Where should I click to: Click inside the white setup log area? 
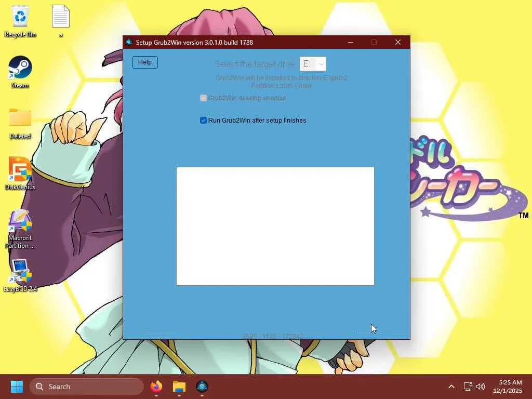(275, 226)
